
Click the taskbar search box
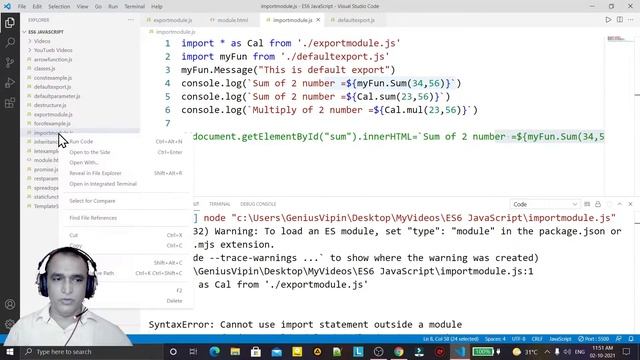pos(92,351)
